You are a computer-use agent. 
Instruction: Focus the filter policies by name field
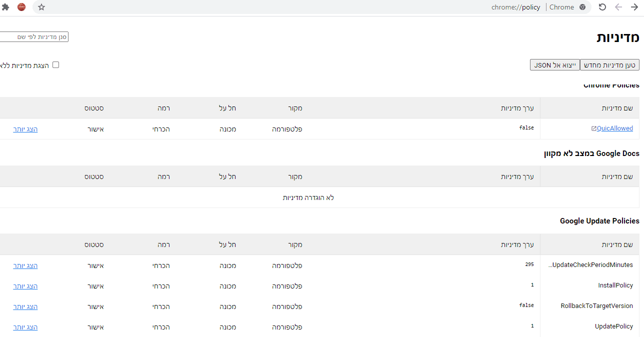point(33,37)
